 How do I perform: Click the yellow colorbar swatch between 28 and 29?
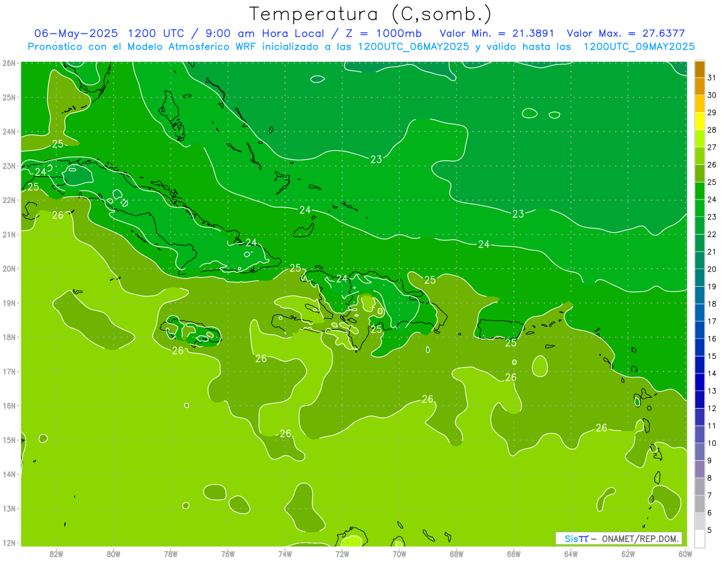(x=699, y=121)
